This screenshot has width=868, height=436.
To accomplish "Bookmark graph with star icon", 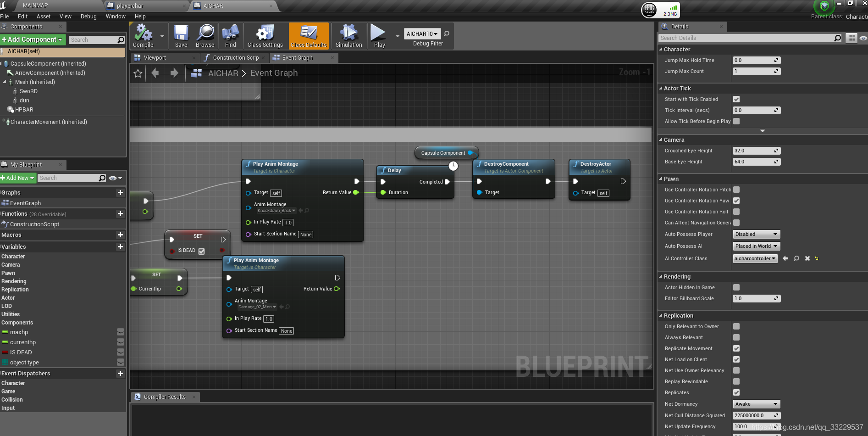I will [x=138, y=73].
